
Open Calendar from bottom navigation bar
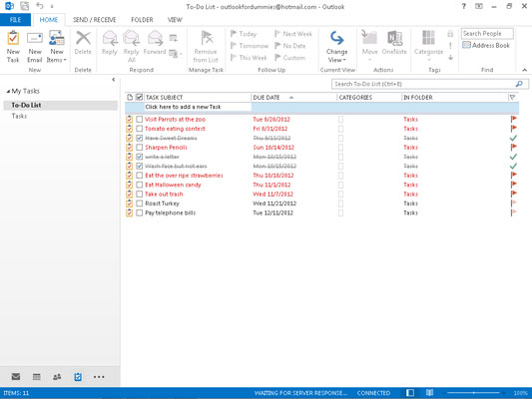pyautogui.click(x=36, y=377)
